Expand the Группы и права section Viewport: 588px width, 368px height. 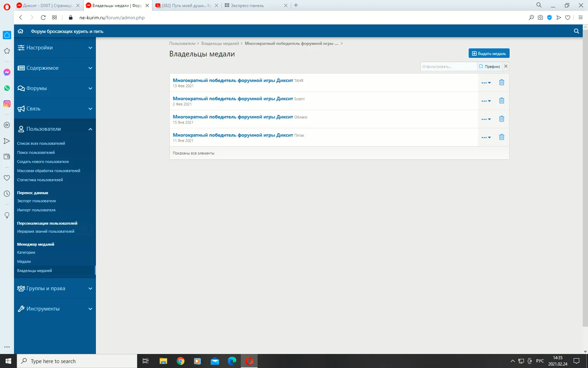[55, 288]
